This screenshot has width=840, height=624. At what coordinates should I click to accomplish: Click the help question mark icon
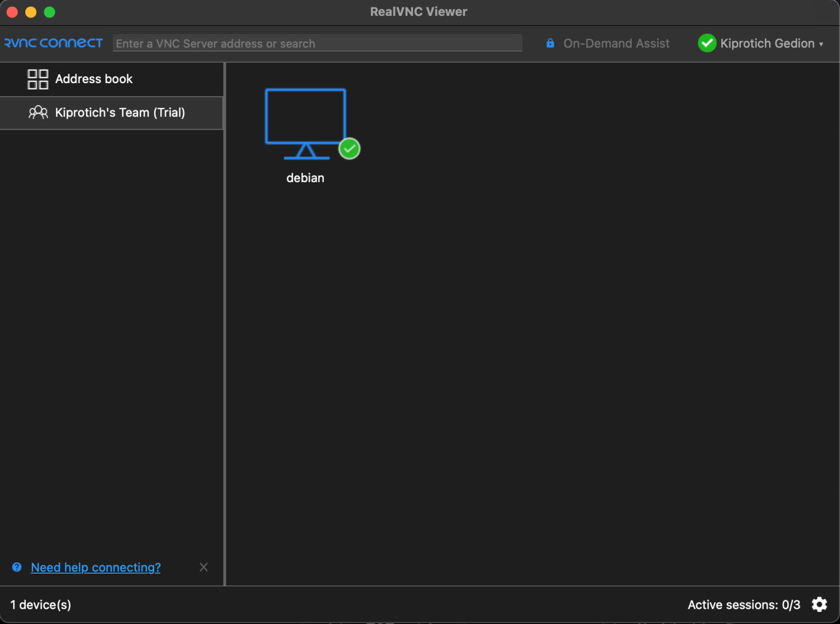17,567
